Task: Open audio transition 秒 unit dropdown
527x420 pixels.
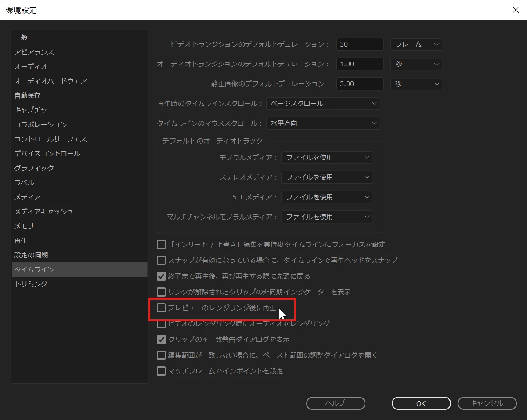Action: point(416,64)
